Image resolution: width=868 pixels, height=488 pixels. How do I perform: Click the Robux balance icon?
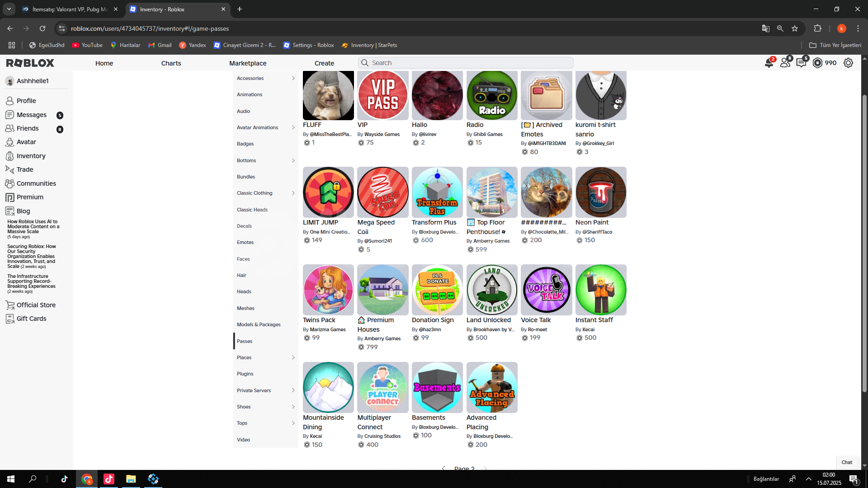(817, 63)
